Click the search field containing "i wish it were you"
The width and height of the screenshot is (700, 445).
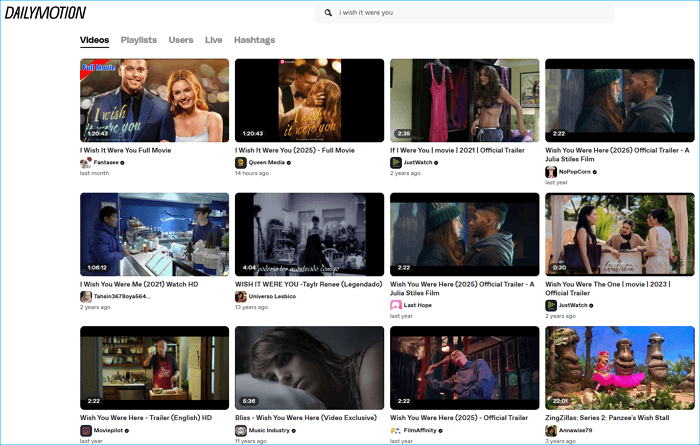pyautogui.click(x=465, y=12)
